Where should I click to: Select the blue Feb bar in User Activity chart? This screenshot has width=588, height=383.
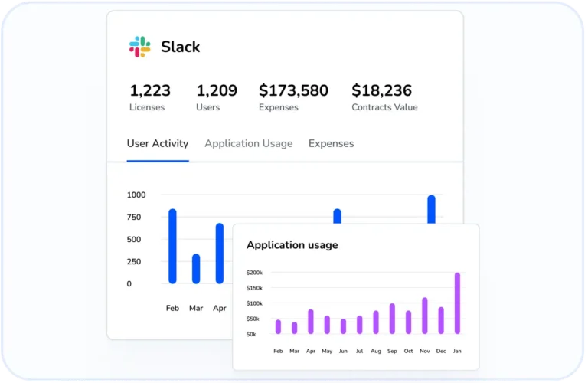172,246
